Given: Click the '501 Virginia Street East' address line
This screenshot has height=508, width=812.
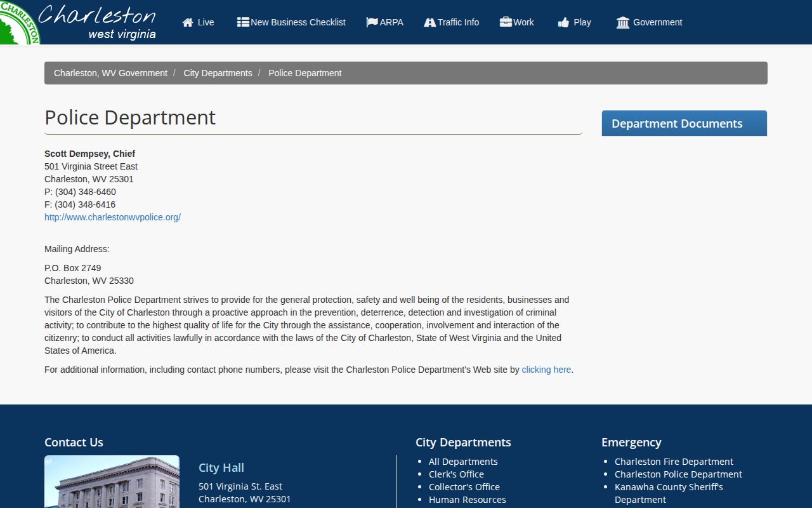Looking at the screenshot, I should coord(91,166).
